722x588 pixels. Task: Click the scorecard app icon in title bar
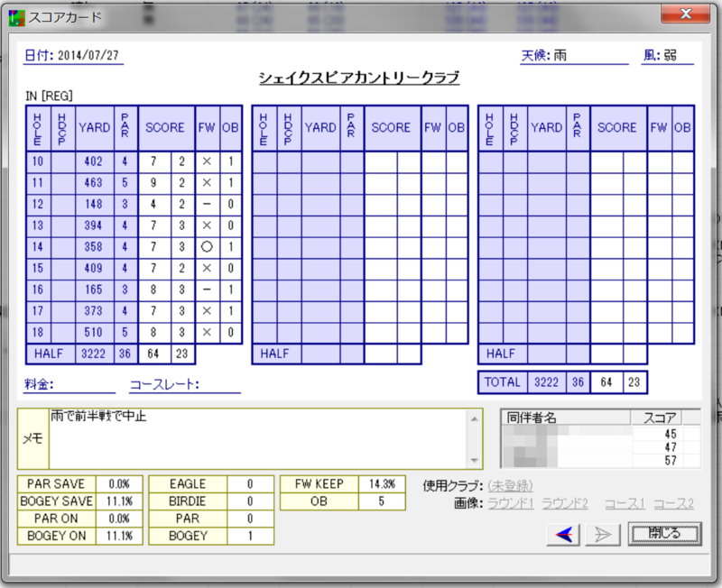coord(17,17)
